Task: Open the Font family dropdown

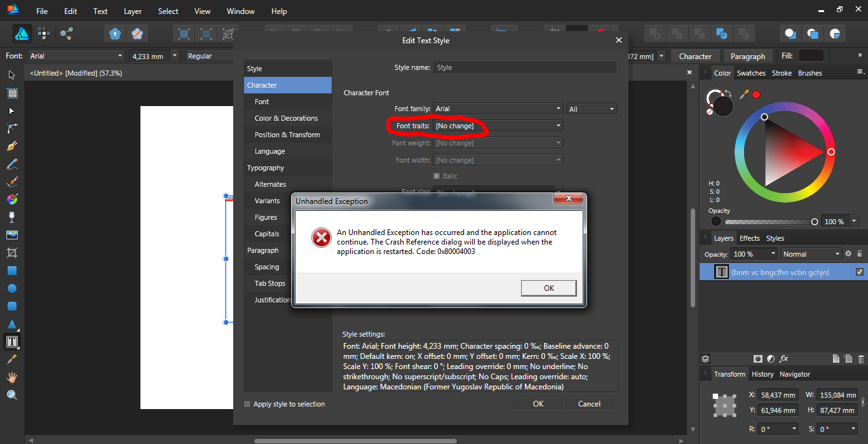Action: [x=498, y=109]
